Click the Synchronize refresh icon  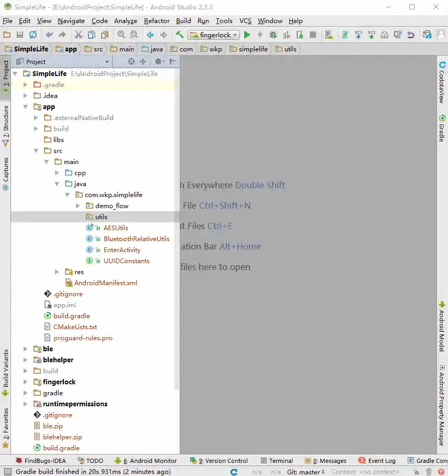pos(33,35)
